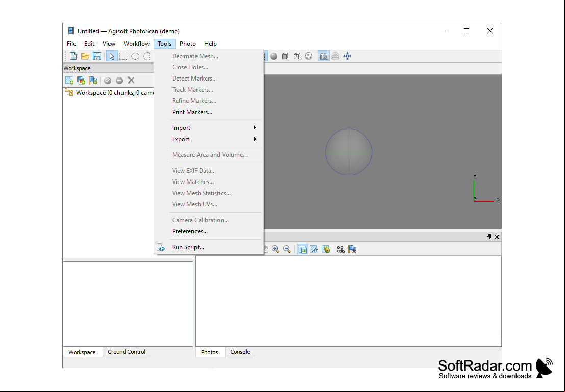The width and height of the screenshot is (565, 392).
Task: Add chunk in Workspace toolbar
Action: click(x=69, y=80)
